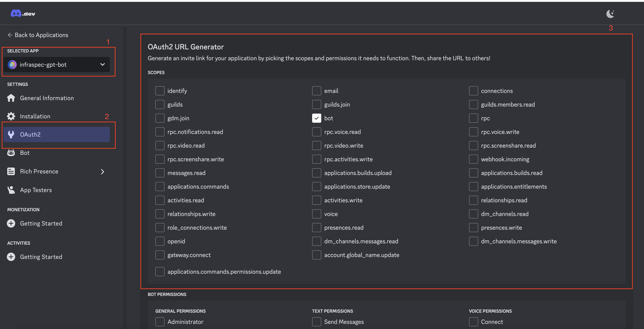Check rpc.notifications.read scope
The height and width of the screenshot is (329, 644).
pos(160,132)
